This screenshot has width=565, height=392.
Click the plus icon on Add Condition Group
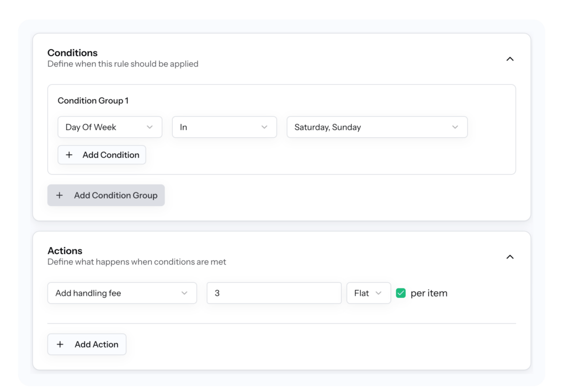[60, 195]
